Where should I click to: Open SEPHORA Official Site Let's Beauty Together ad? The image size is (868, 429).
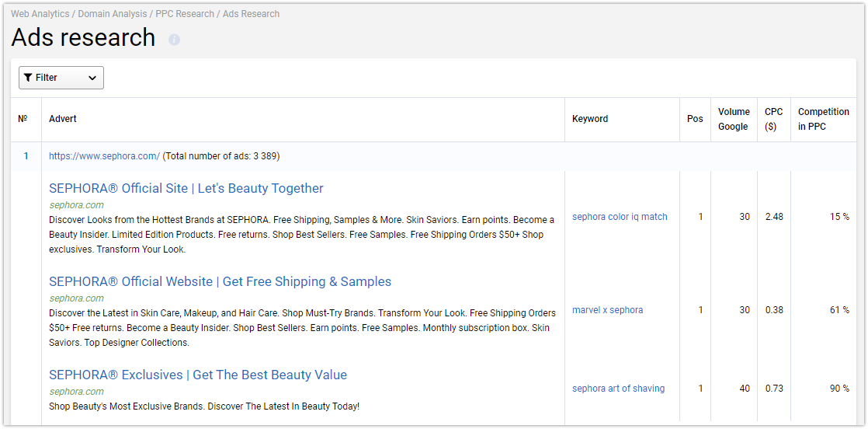pyautogui.click(x=186, y=188)
